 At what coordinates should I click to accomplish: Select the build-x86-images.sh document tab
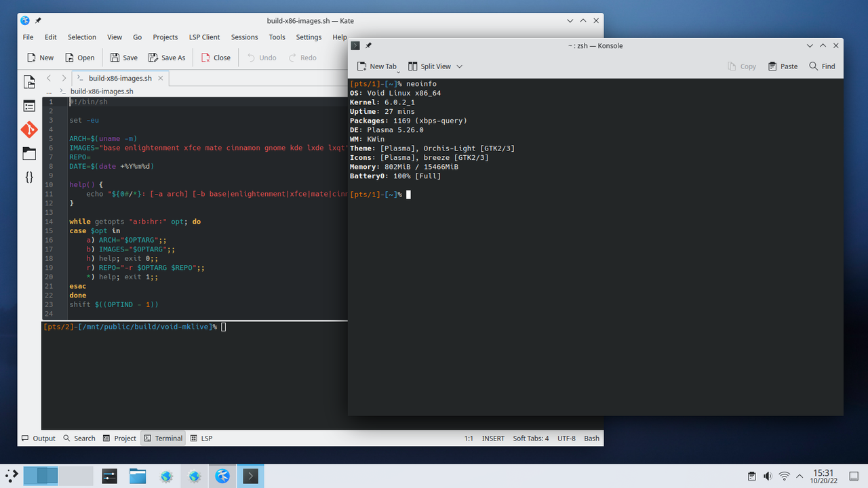click(120, 79)
